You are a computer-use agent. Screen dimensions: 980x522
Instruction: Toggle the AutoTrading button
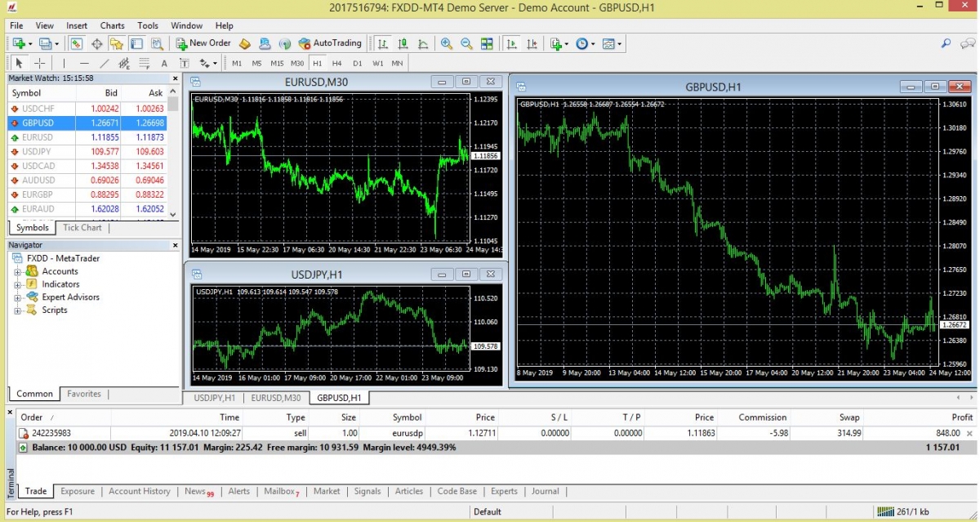[x=330, y=43]
